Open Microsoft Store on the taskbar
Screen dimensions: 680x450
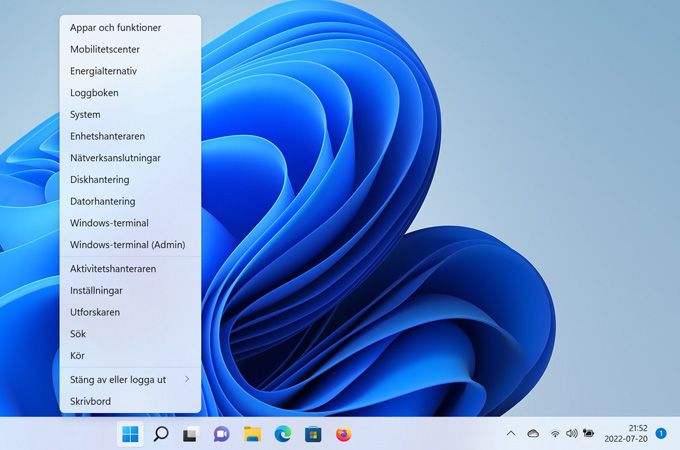(313, 434)
